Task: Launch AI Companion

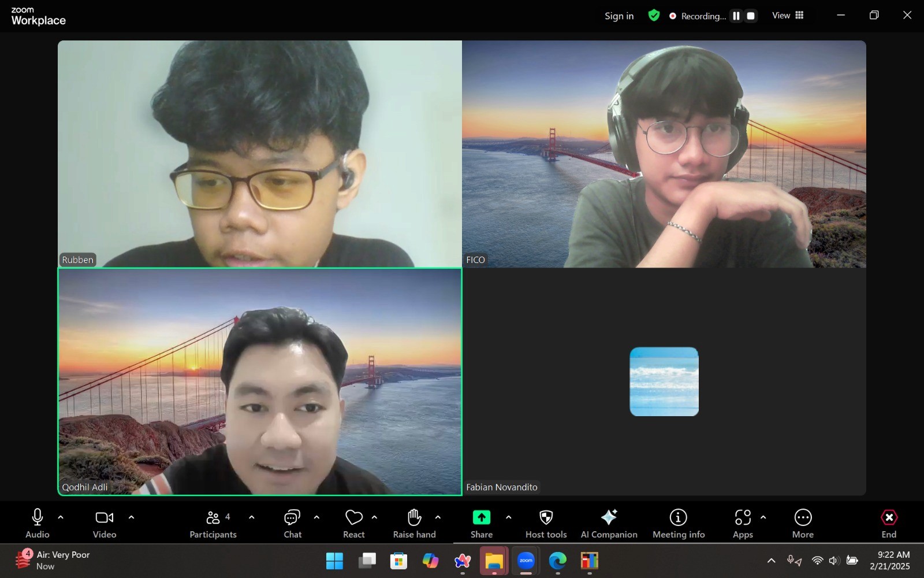Action: coord(609,523)
